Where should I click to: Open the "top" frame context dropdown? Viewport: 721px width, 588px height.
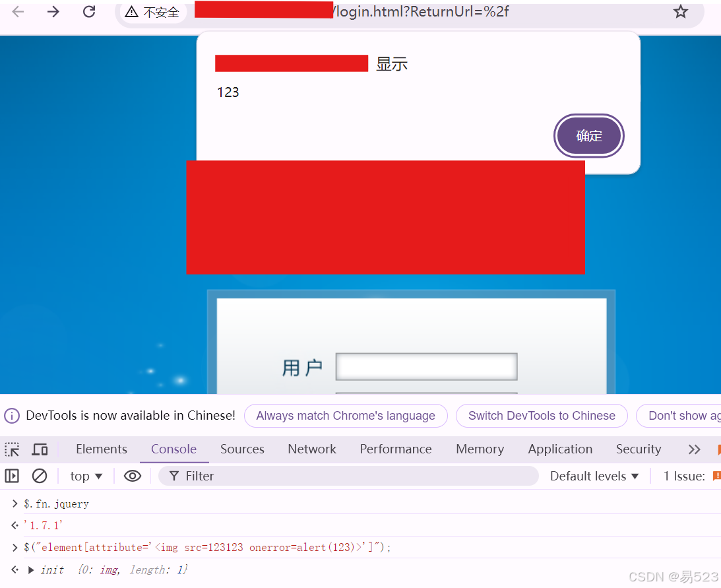[x=86, y=476]
